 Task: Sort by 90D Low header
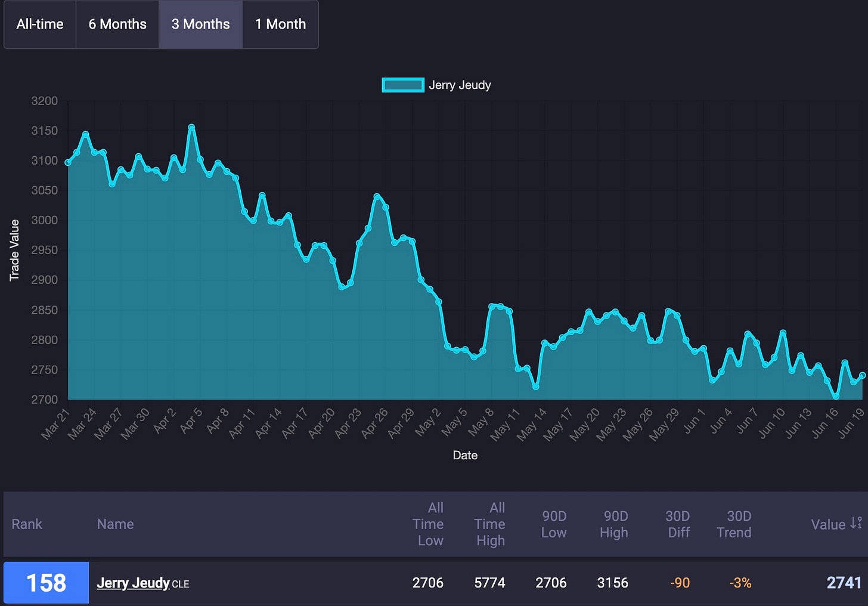click(554, 524)
